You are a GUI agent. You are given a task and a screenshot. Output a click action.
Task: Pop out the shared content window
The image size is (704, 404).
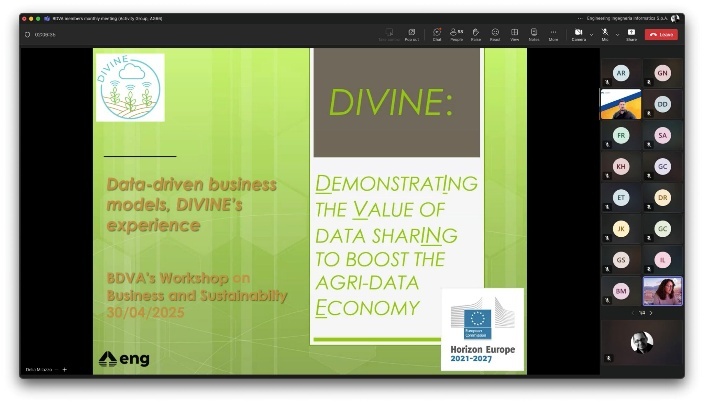coord(410,34)
